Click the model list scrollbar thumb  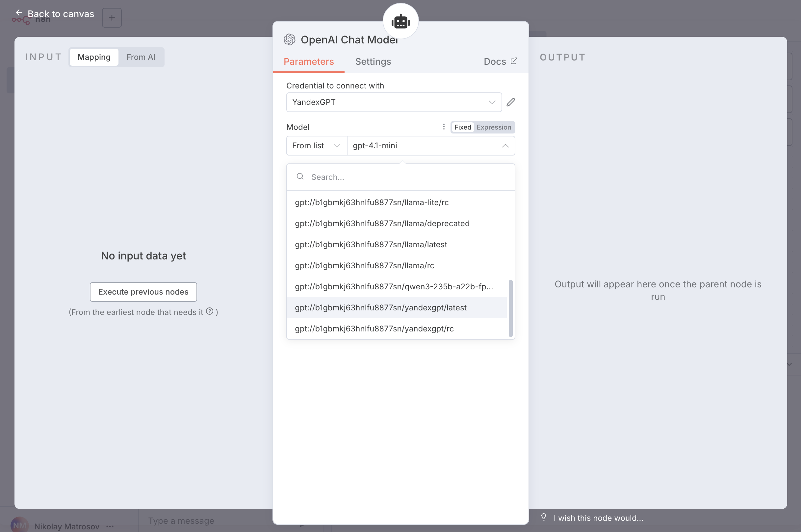pyautogui.click(x=510, y=308)
